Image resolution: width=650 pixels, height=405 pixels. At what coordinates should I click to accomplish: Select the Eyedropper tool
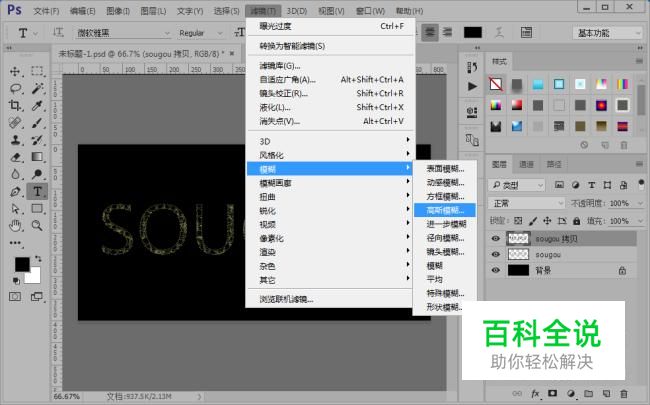pos(37,105)
